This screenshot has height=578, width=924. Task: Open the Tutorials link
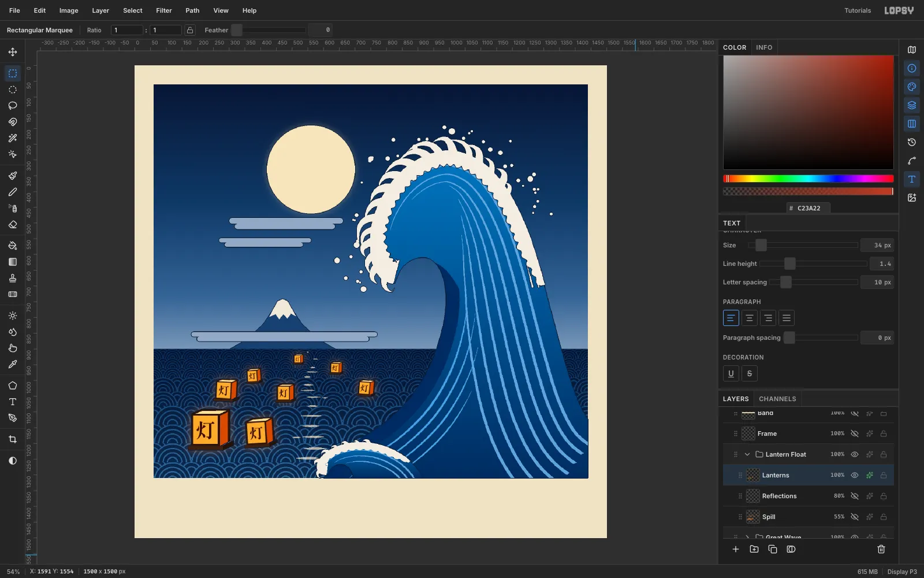pos(858,10)
